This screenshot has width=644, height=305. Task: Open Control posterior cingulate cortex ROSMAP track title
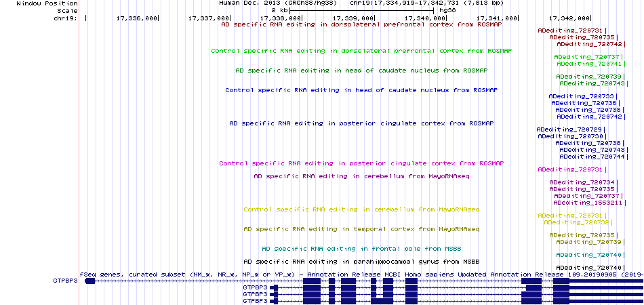(x=361, y=163)
